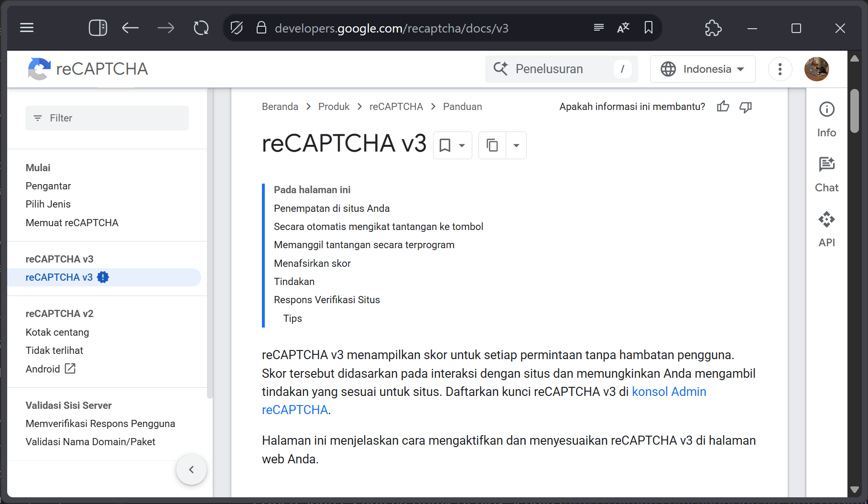Click the new-badge icon beside reCAPTCHA v3
The image size is (868, 504).
point(103,277)
